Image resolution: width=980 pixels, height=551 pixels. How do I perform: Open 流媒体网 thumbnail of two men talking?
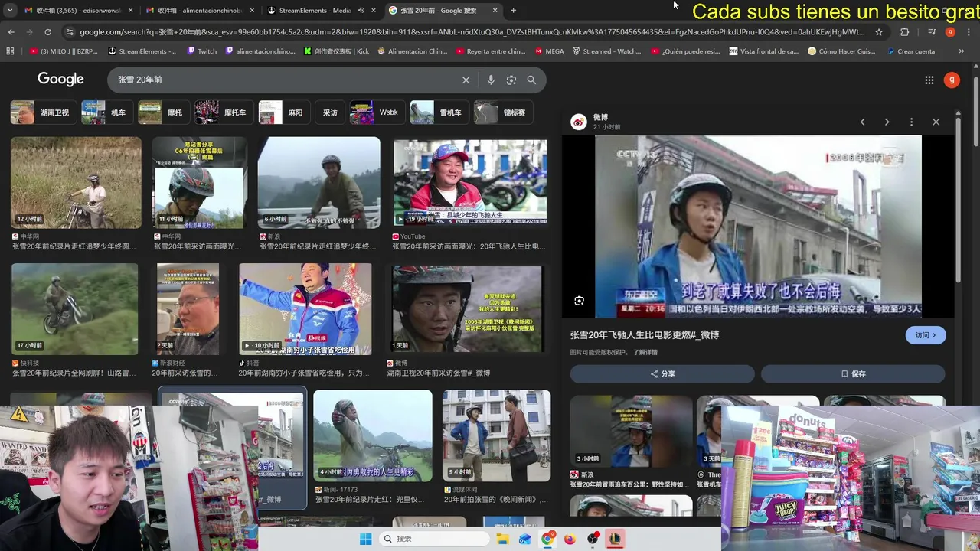pyautogui.click(x=496, y=435)
